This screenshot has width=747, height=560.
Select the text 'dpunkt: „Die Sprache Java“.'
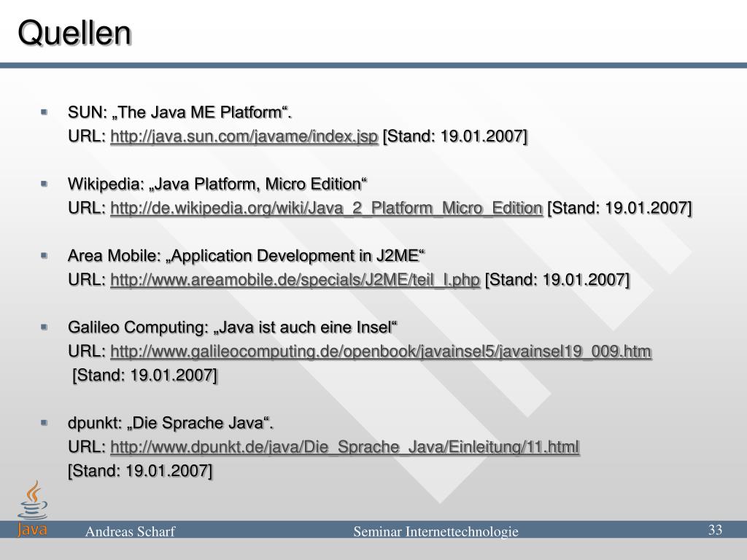(x=171, y=423)
